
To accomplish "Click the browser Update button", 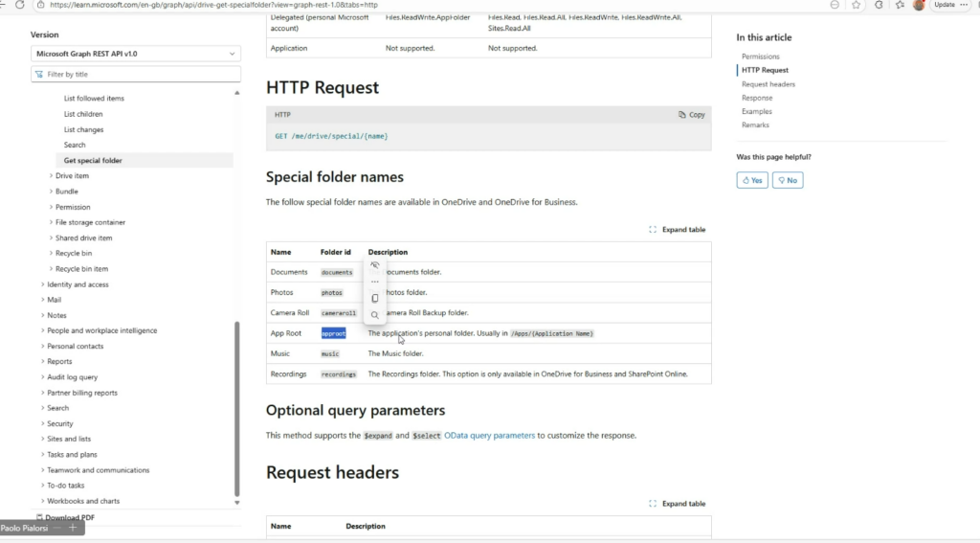I will 944,5.
